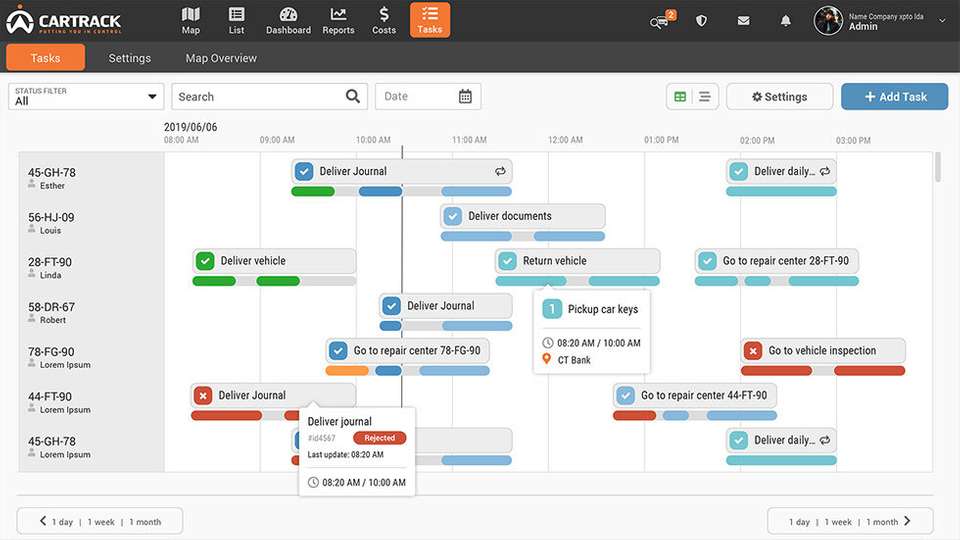Select the Settings sub-tab
This screenshot has width=960, height=540.
pos(130,58)
